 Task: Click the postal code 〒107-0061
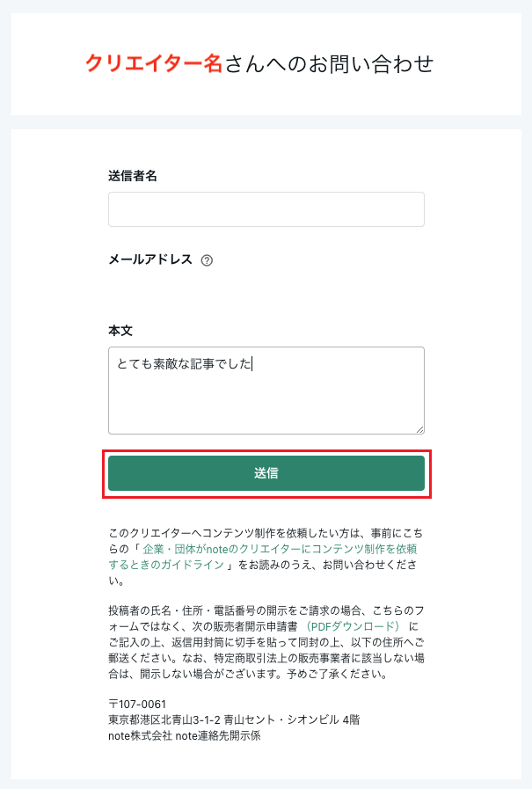(137, 704)
